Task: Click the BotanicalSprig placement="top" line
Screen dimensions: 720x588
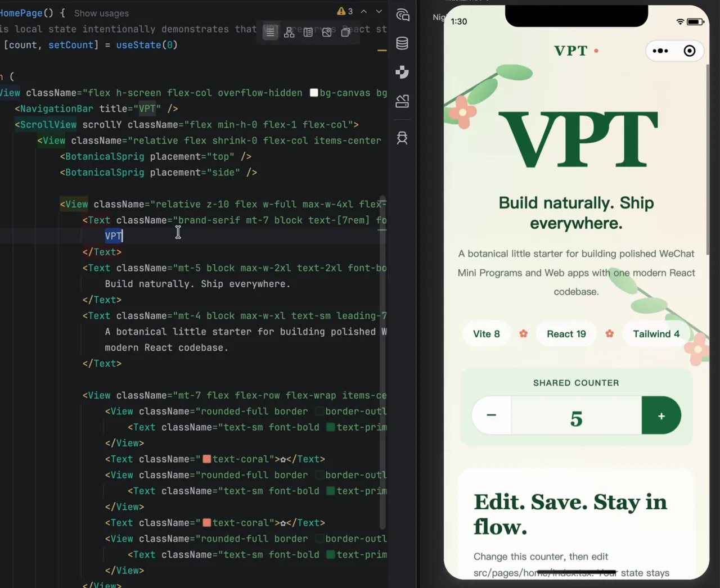Action: pos(156,157)
